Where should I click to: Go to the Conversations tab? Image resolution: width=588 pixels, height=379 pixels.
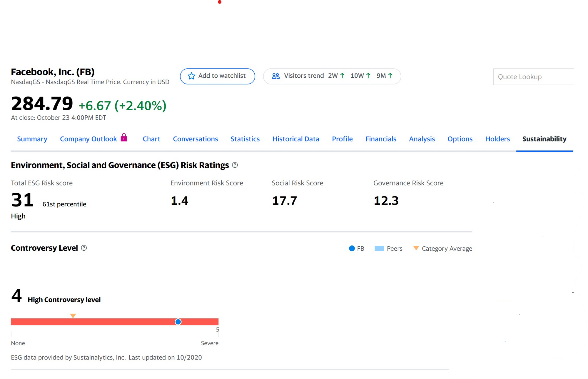196,139
